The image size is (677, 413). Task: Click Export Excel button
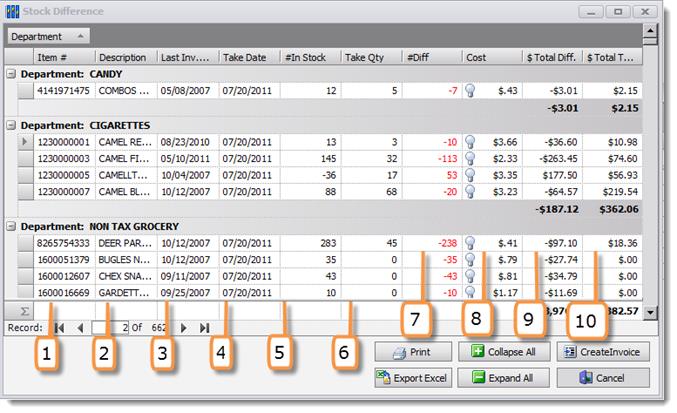tap(411, 378)
